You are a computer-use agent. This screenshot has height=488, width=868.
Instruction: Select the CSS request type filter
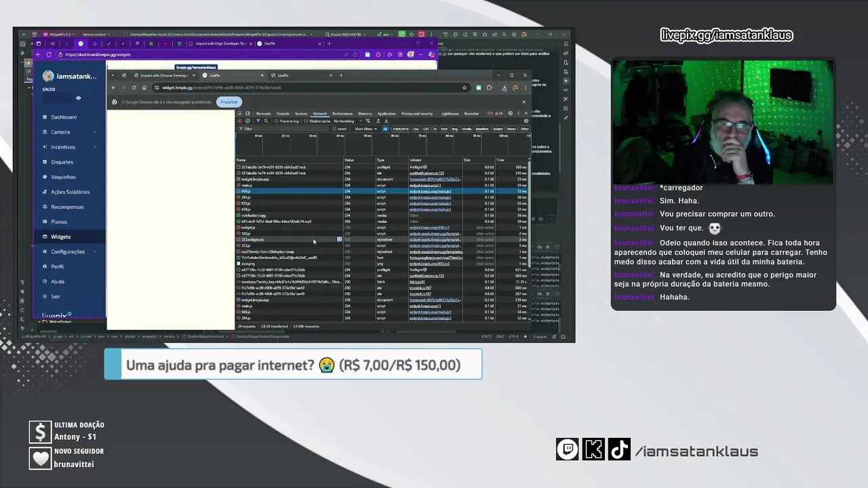pyautogui.click(x=426, y=129)
